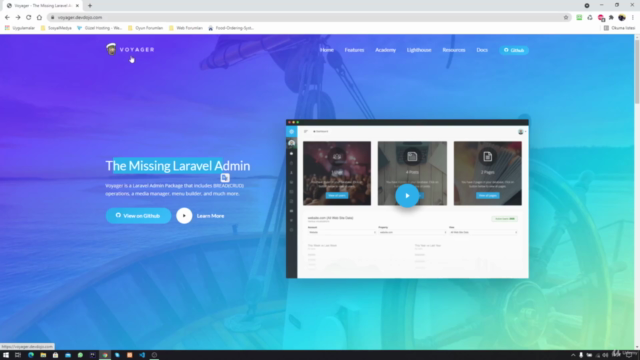
Task: Open the Güzel Hosting bookmark
Action: (x=100, y=28)
